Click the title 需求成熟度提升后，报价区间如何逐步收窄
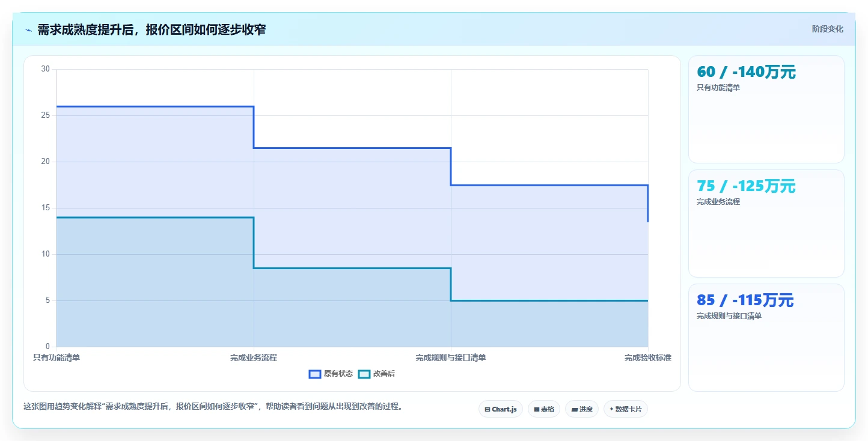Viewport: 868px width, 441px height. (x=151, y=29)
